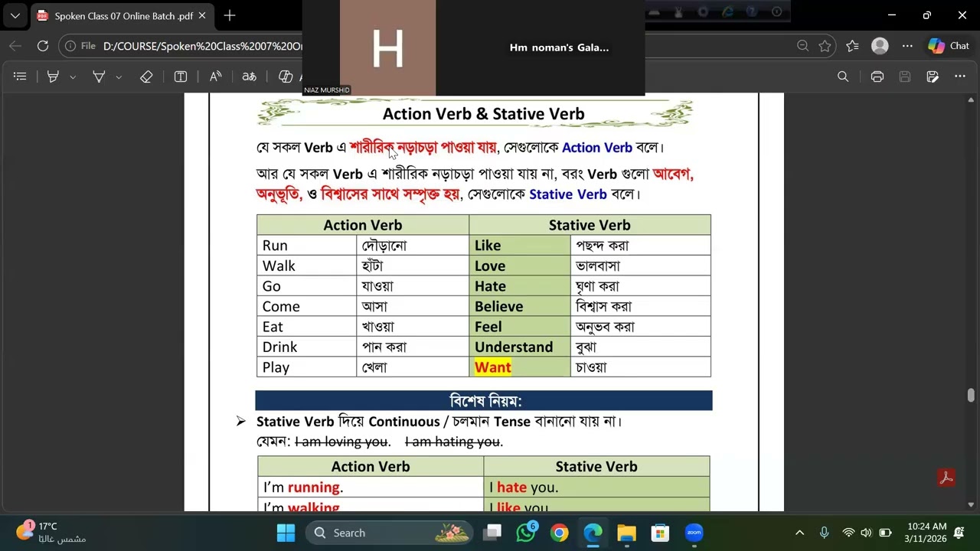Viewport: 980px width, 551px height.
Task: Open the table of contents sidebar
Action: click(20, 77)
